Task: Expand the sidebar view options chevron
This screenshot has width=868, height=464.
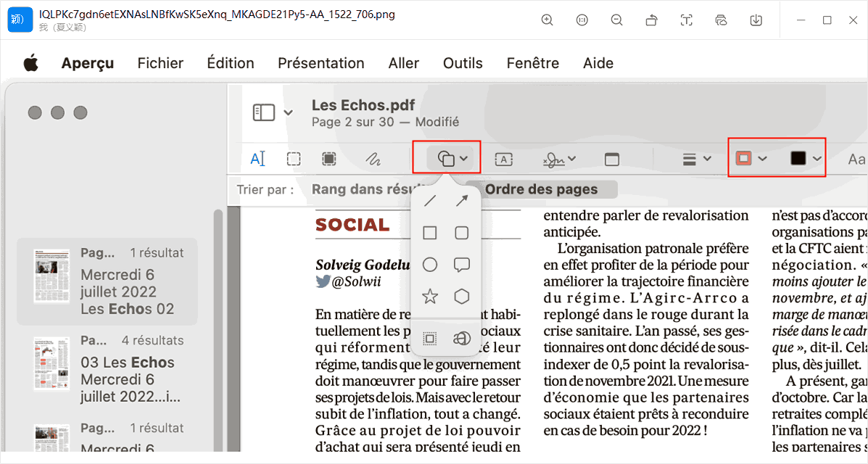Action: [x=289, y=113]
